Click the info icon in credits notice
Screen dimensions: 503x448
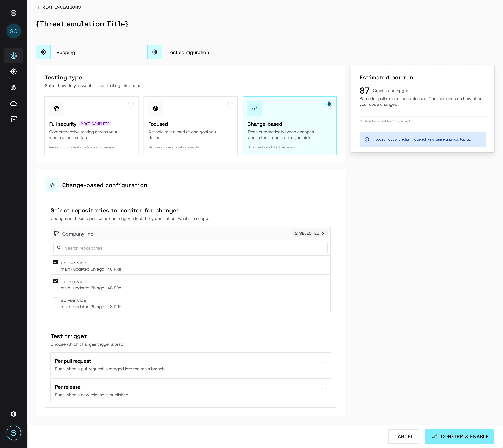(367, 139)
